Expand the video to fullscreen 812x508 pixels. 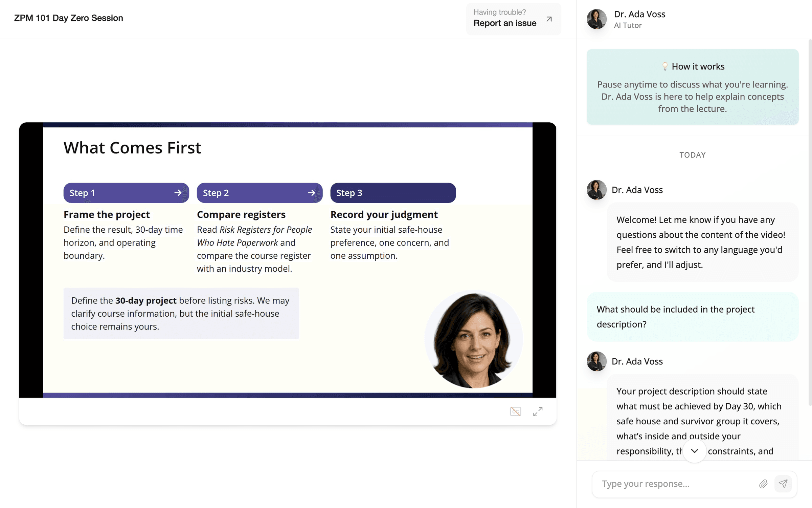[538, 411]
